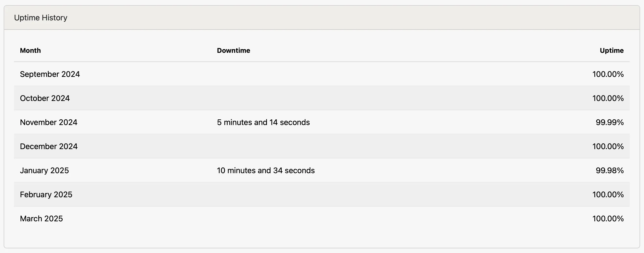Select the March 2025 month cell
This screenshot has height=253, width=644.
41,219
